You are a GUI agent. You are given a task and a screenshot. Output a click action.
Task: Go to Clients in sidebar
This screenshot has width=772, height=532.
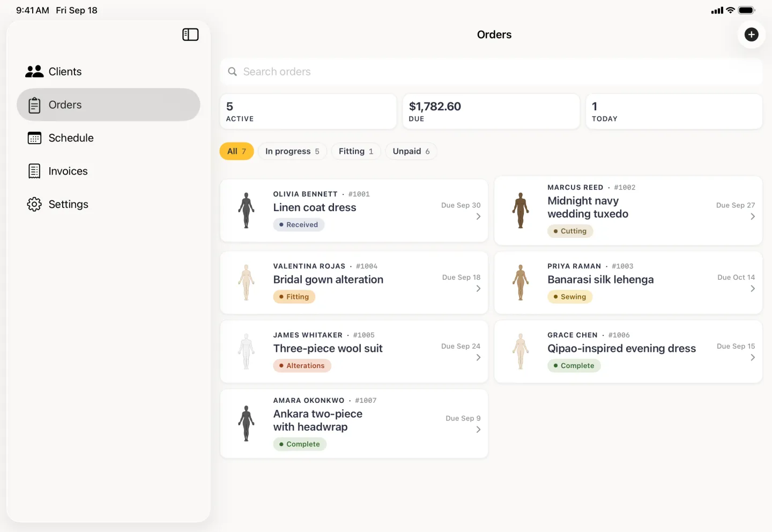[x=108, y=72]
